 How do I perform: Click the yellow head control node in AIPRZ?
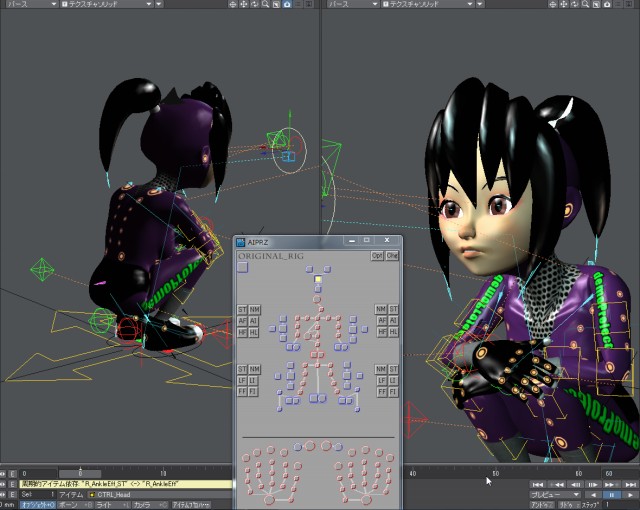318,279
